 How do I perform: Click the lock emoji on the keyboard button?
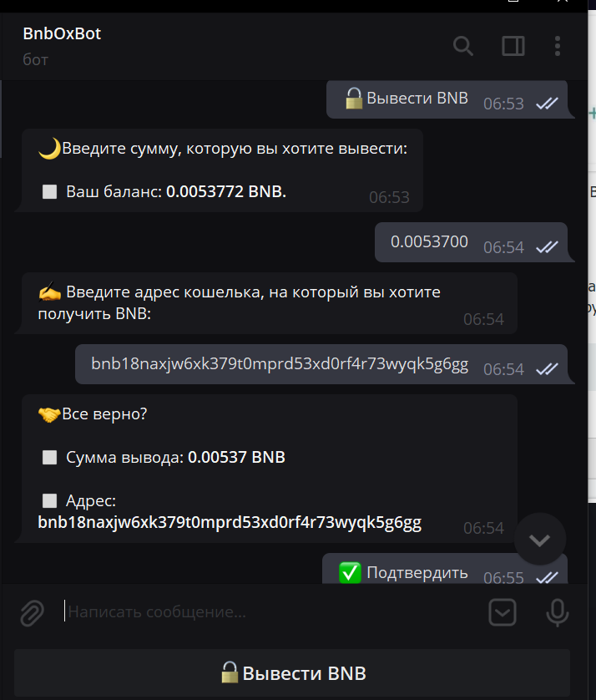tap(230, 673)
